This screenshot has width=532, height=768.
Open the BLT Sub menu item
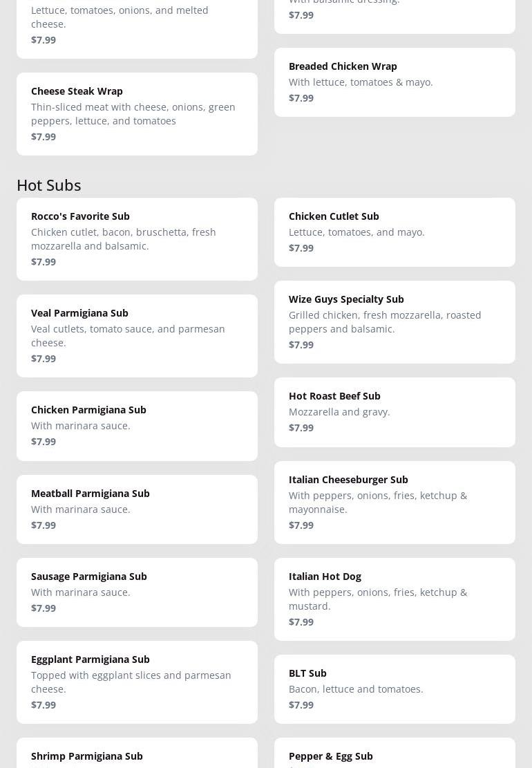point(395,689)
